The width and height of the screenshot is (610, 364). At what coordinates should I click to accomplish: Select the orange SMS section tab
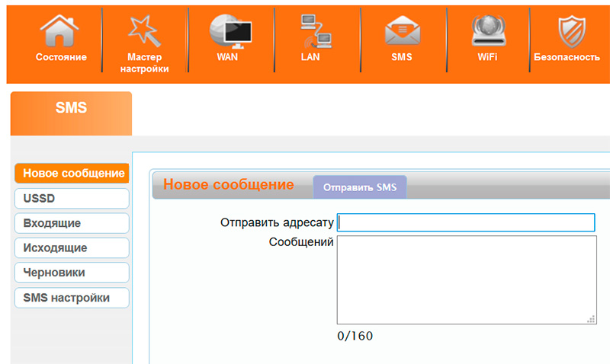[x=71, y=112]
